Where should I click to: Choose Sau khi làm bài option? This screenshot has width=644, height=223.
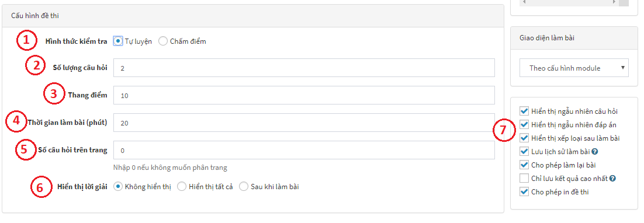pos(244,187)
